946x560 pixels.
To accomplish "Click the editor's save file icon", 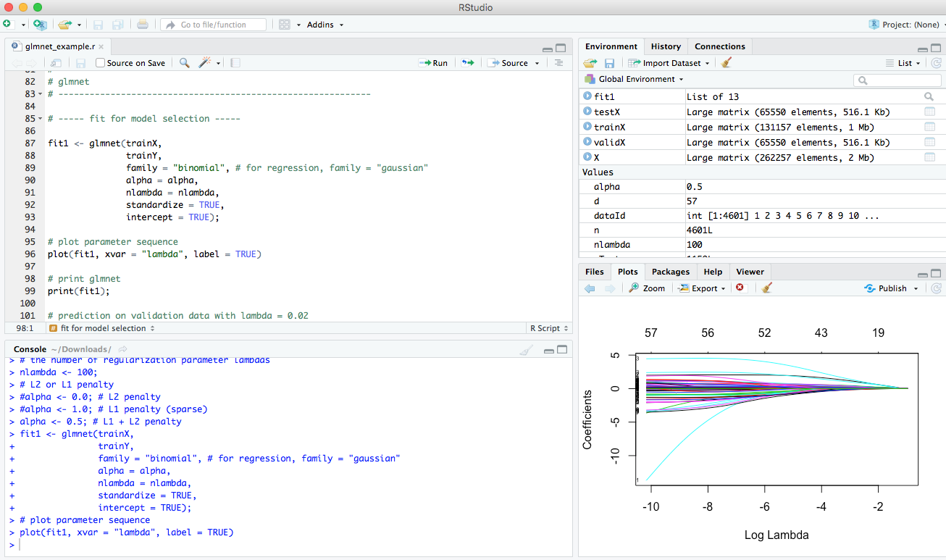I will [x=81, y=63].
